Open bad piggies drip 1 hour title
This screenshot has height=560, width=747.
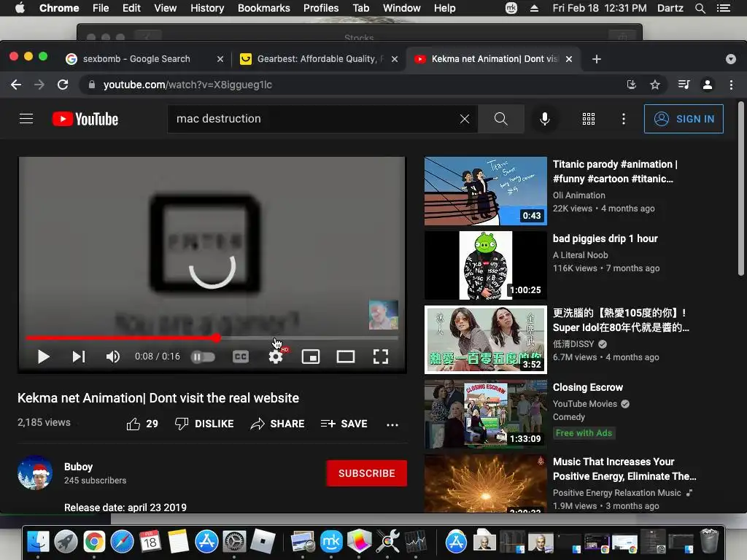(605, 238)
